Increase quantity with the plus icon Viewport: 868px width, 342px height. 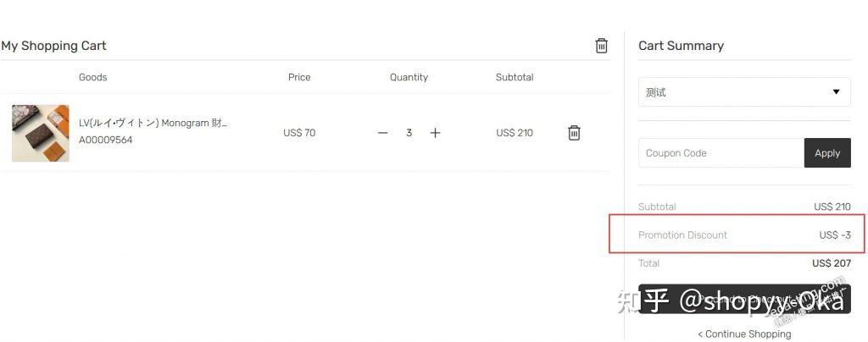click(x=435, y=133)
